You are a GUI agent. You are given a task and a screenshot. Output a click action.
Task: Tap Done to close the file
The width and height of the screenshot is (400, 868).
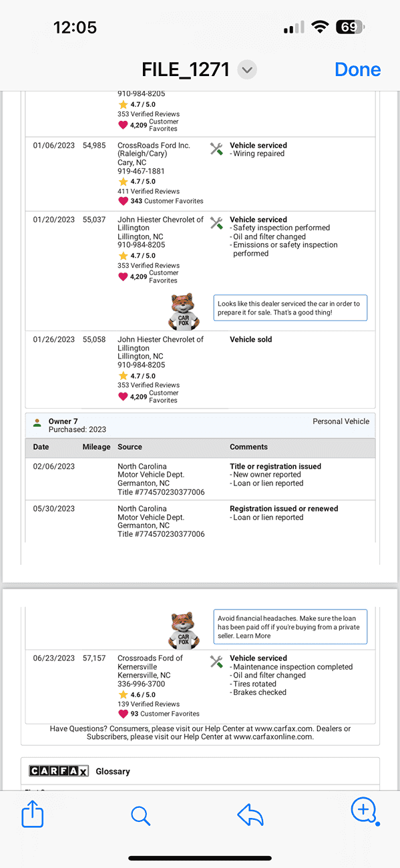click(x=358, y=69)
